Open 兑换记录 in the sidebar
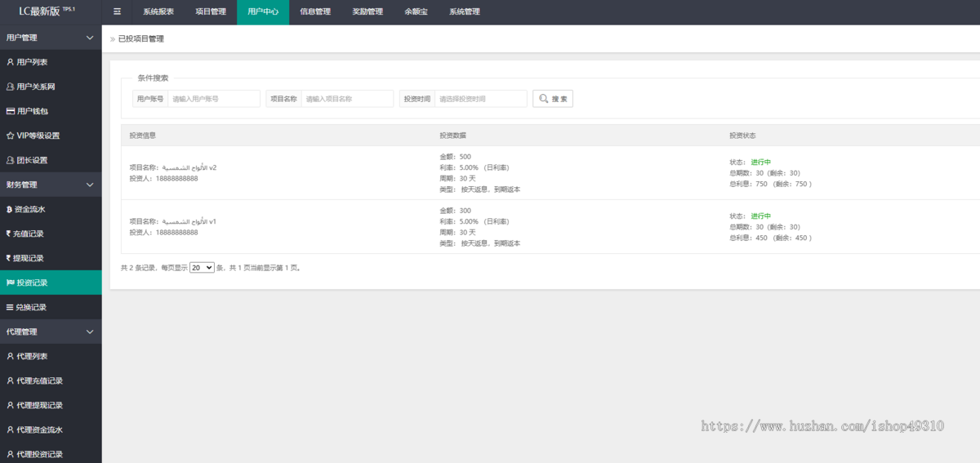The image size is (980, 463). point(51,307)
